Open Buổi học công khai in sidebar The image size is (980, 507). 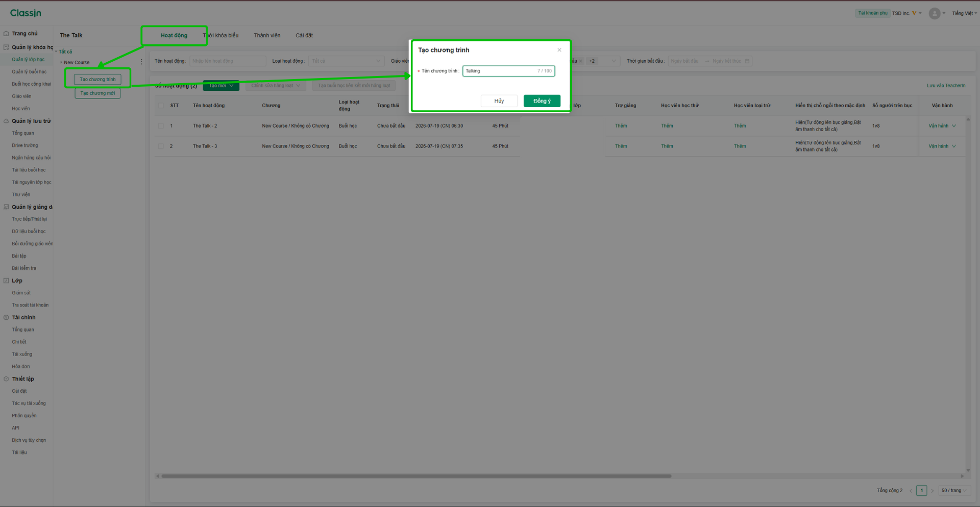[31, 84]
